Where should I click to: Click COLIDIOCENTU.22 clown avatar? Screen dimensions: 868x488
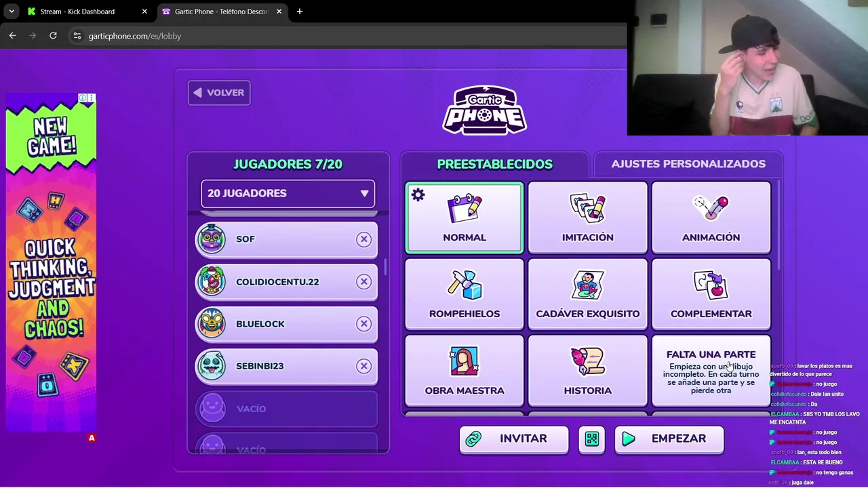(x=212, y=281)
